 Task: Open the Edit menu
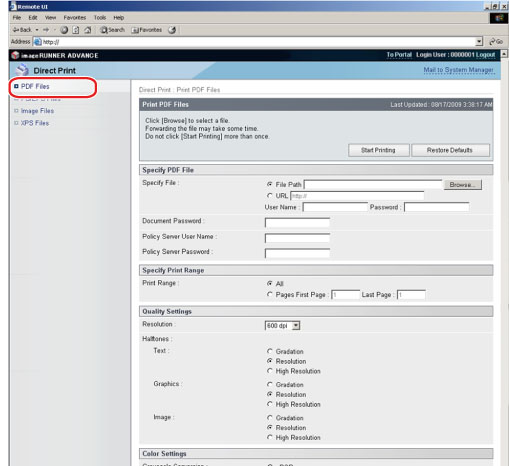[33, 18]
